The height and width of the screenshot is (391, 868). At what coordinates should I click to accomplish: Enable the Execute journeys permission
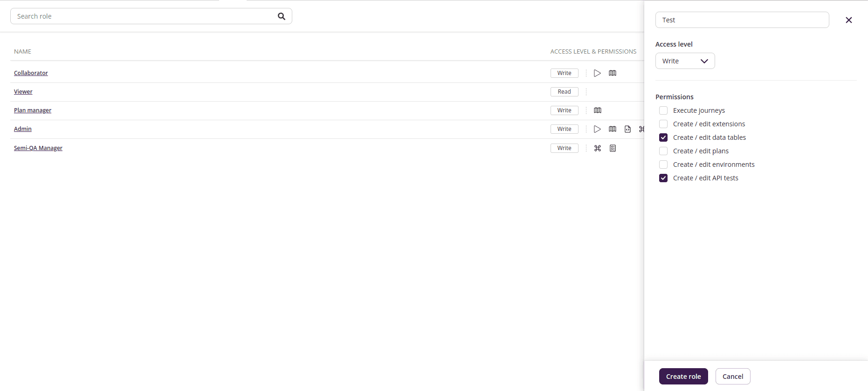(x=663, y=110)
